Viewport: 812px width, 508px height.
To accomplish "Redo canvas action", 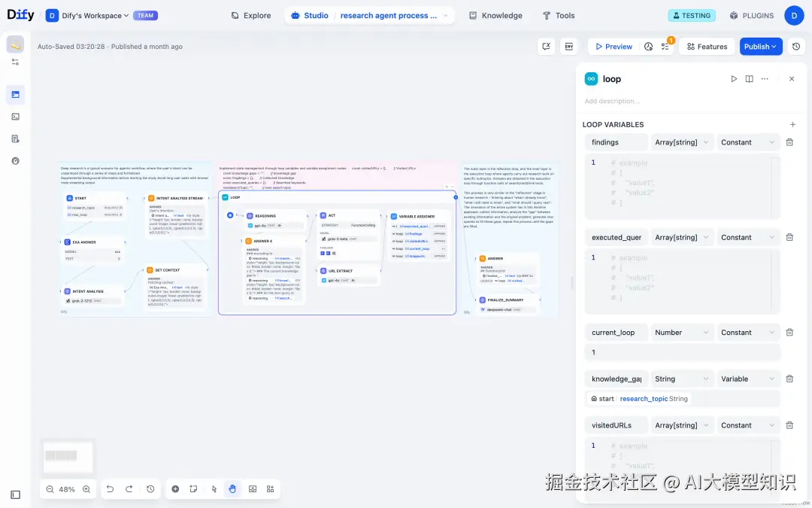I will pos(129,489).
